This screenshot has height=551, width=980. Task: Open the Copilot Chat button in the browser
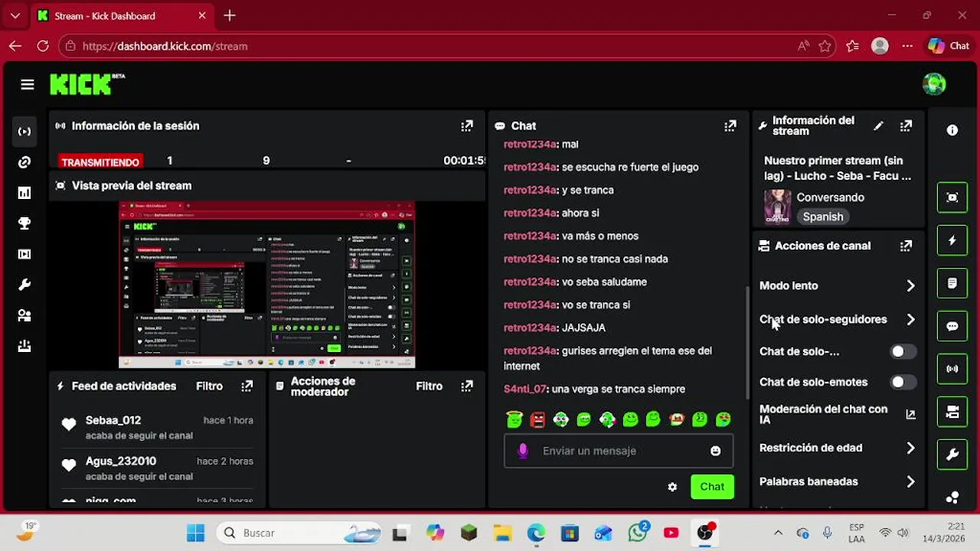coord(949,46)
